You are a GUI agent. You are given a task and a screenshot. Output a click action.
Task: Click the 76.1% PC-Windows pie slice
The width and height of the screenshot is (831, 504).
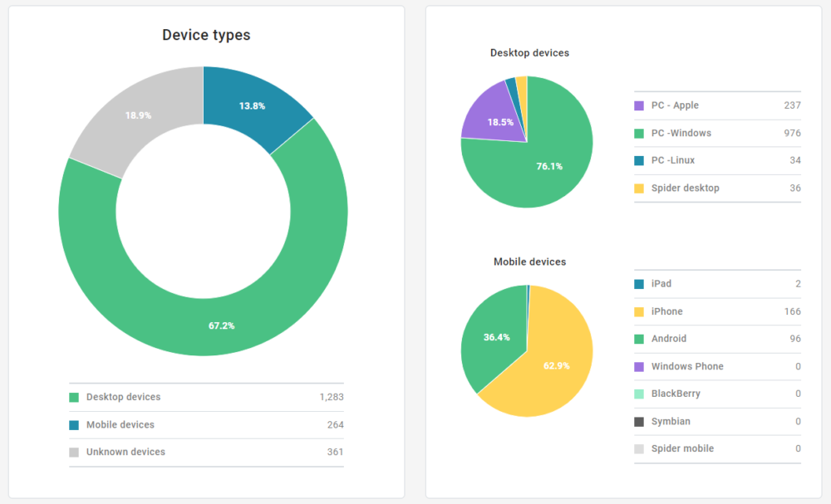549,166
